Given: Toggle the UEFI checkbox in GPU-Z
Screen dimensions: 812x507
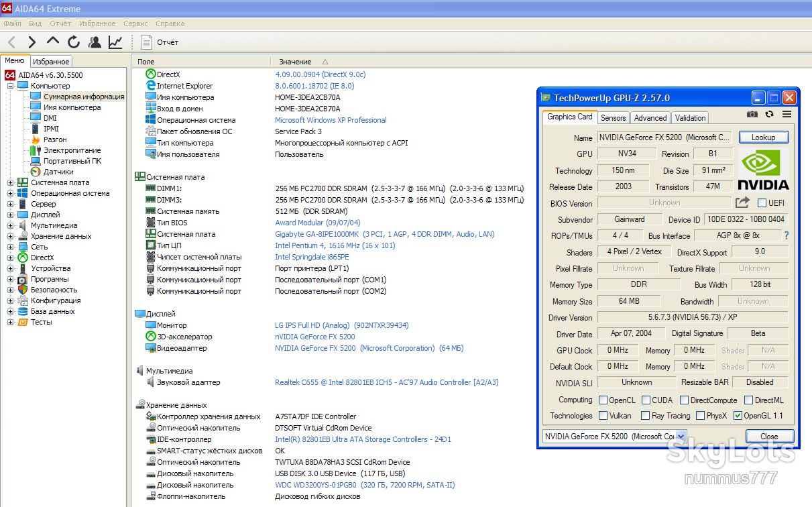Looking at the screenshot, I should coord(762,203).
